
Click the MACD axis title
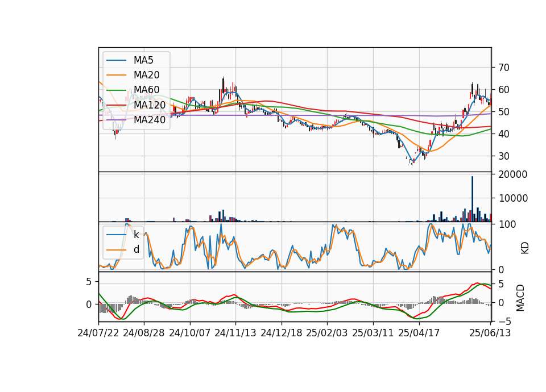pos(520,298)
